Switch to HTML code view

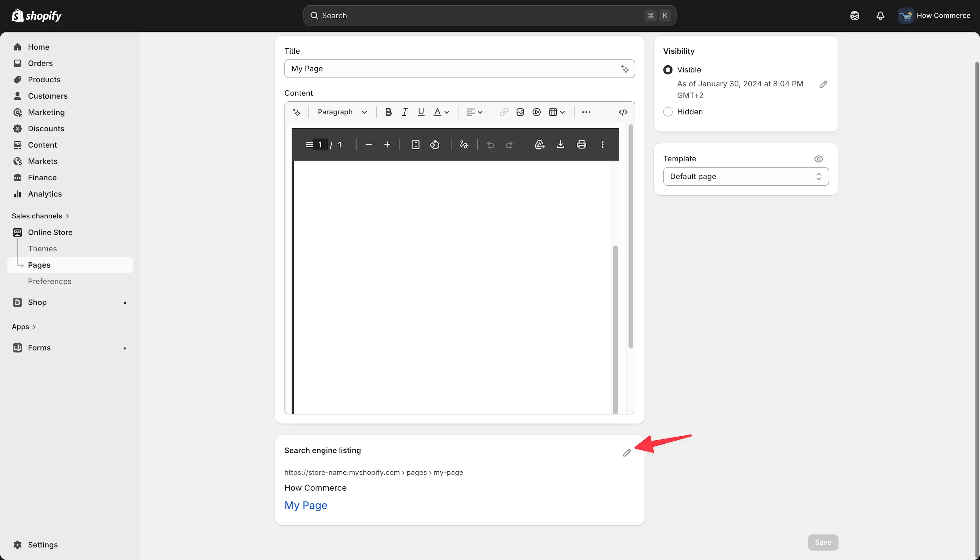coord(623,112)
